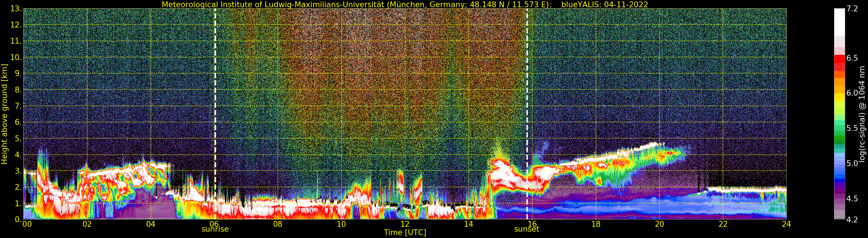
Task: Click the x-axis tick label '02'
Action: (87, 224)
